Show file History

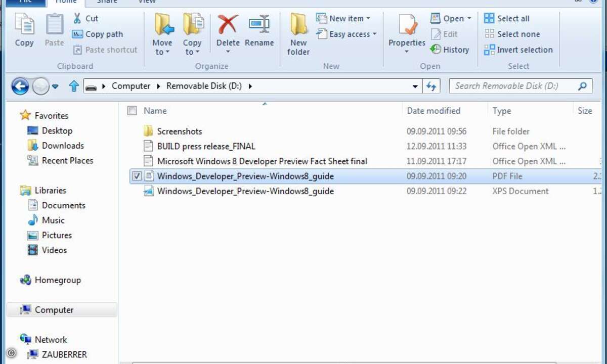pyautogui.click(x=450, y=50)
